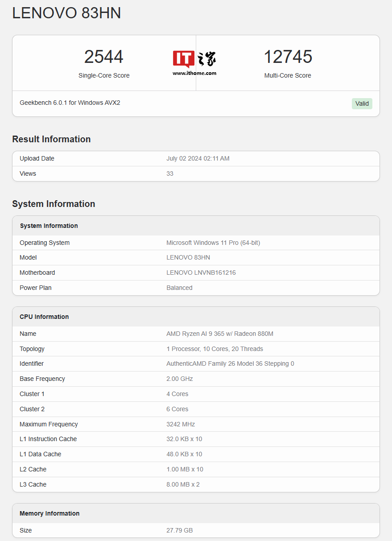This screenshot has width=392, height=541.
Task: Click the CPU Information table header
Action: [44, 317]
